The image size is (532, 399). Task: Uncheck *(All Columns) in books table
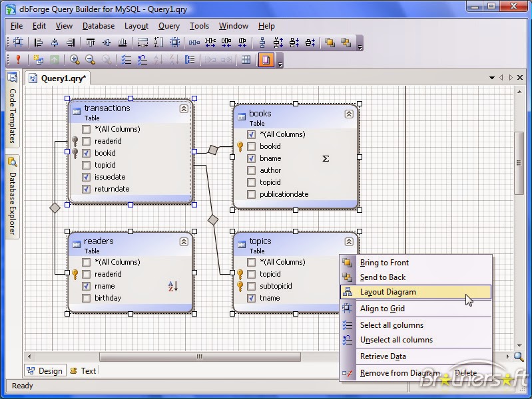[252, 134]
